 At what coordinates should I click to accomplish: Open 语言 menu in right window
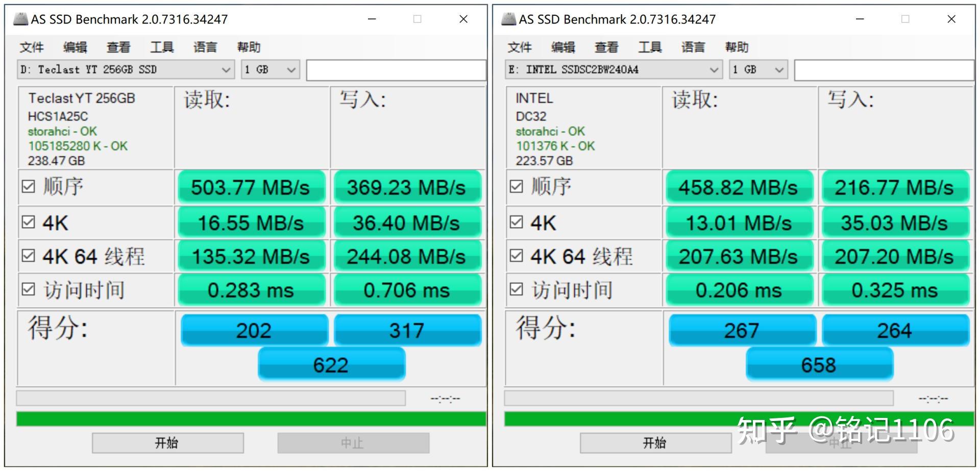693,47
